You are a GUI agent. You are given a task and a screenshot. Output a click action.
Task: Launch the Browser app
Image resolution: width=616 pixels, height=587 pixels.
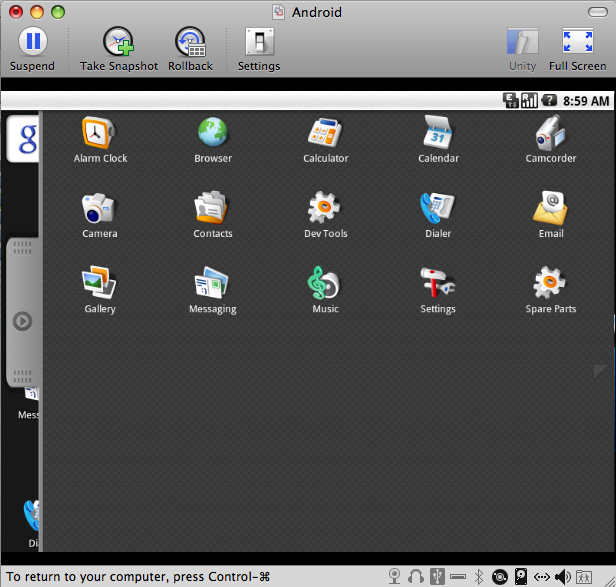[x=213, y=139]
